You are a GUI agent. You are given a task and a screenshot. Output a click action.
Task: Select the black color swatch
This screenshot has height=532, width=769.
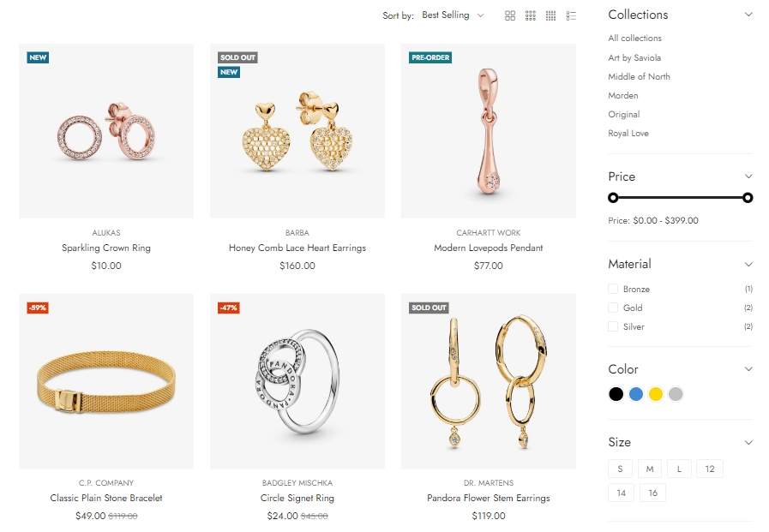tap(616, 394)
